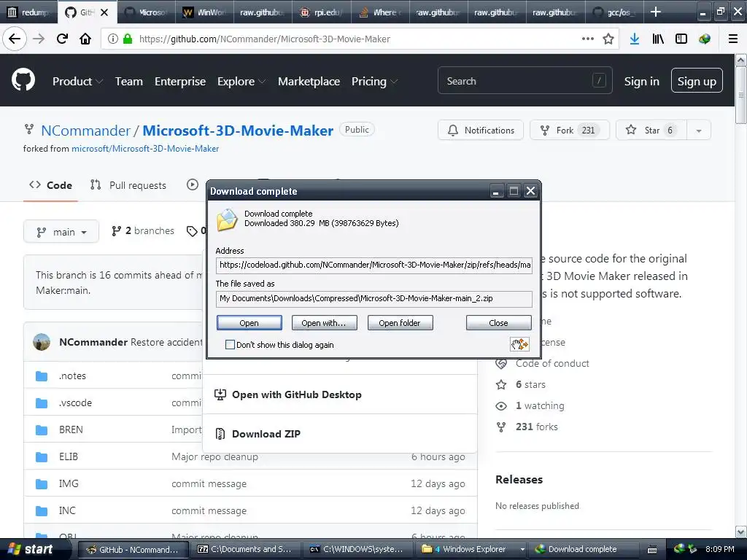Switch to the Code tab

tap(50, 185)
